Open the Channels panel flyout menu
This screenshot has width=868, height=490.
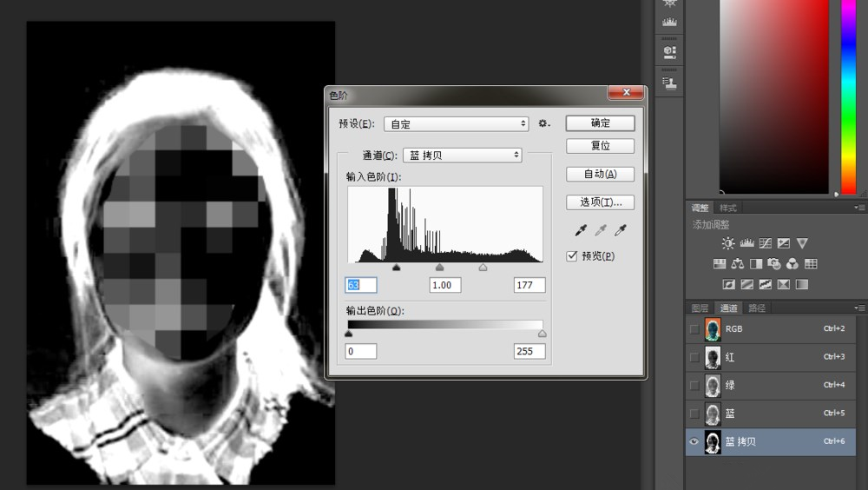tap(859, 308)
